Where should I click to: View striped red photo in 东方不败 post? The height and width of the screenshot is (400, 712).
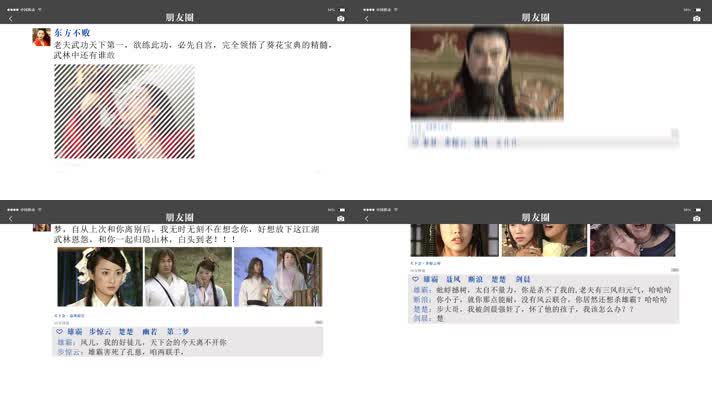tap(124, 111)
